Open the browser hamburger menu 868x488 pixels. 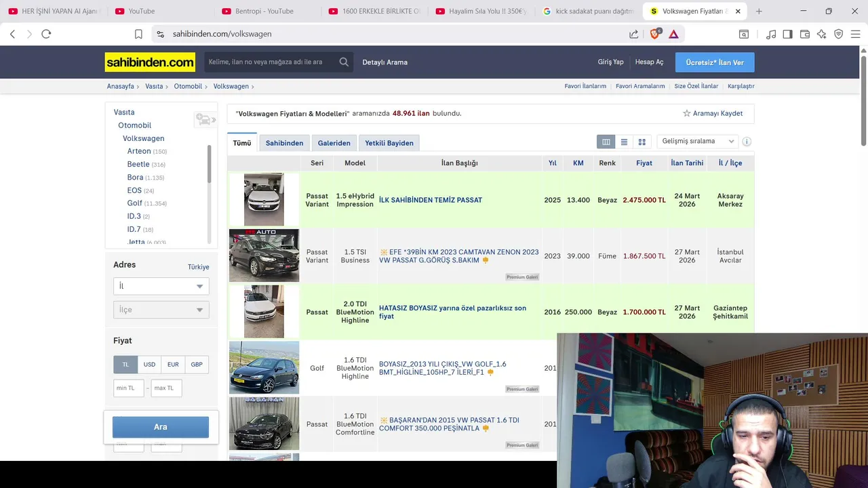click(856, 34)
